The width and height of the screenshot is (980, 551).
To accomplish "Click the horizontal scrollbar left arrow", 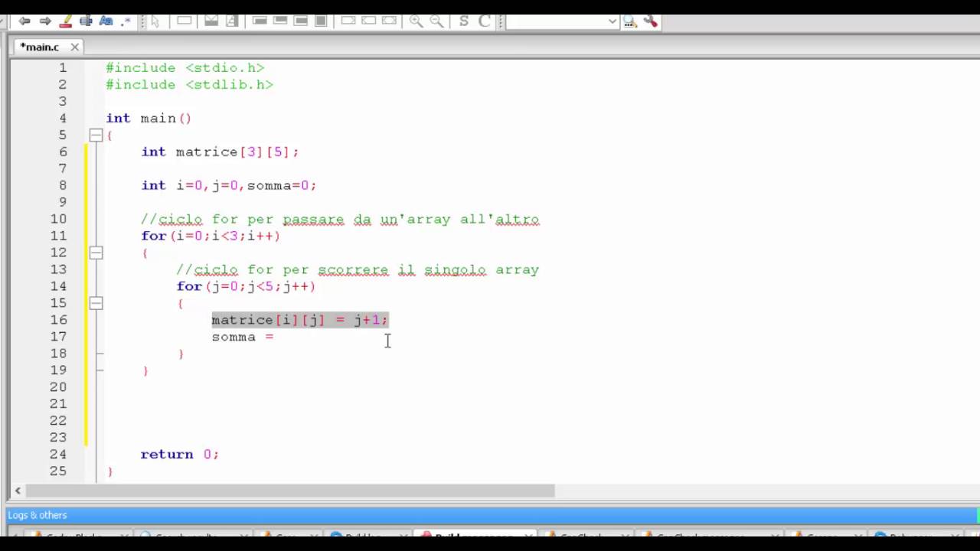I will (x=18, y=491).
